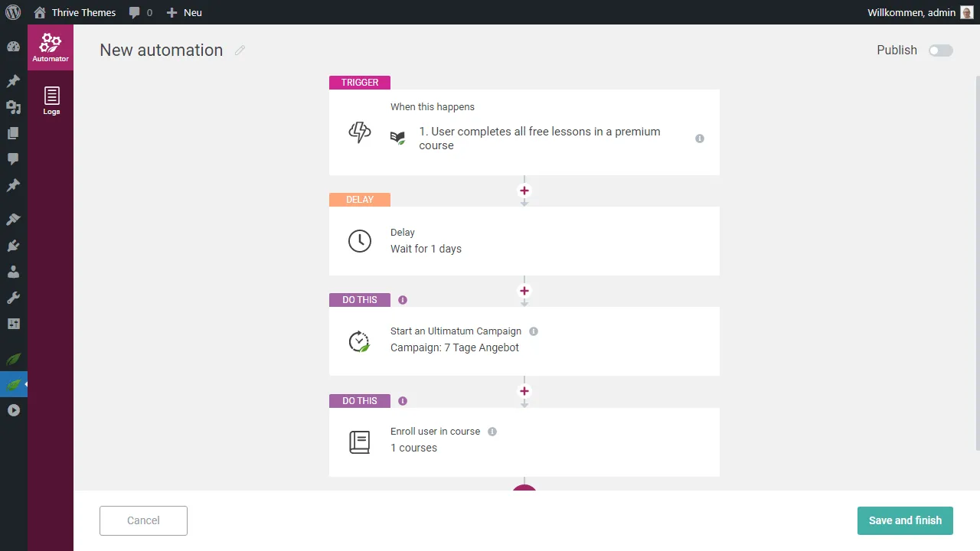This screenshot has height=551, width=980.
Task: Open the Tools wrench icon
Action: click(x=13, y=298)
